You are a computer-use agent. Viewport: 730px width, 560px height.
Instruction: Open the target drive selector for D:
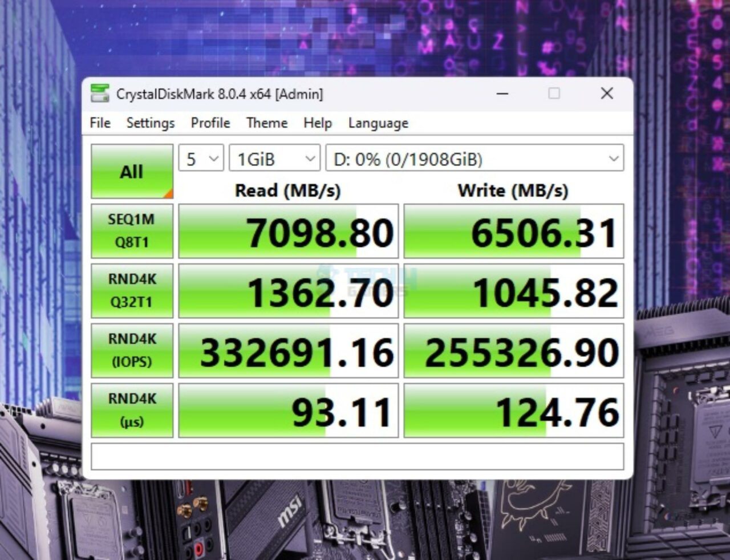click(x=476, y=159)
